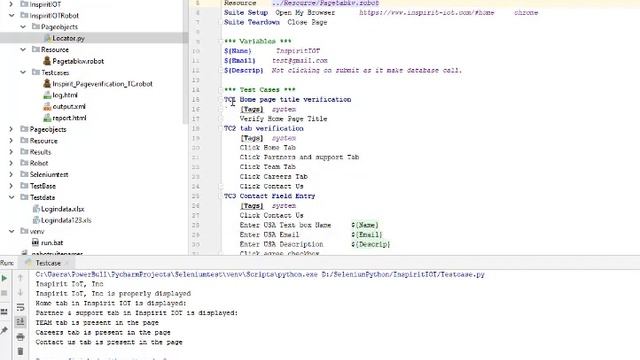Collapse Pageobjects folder containing Locator.py

coord(23,27)
